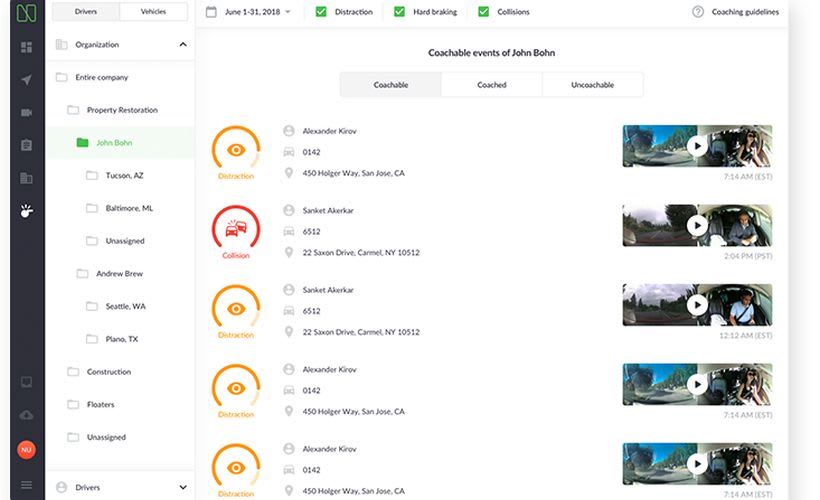Click first Alexander Kirov driver name
820x500 pixels.
coord(329,131)
